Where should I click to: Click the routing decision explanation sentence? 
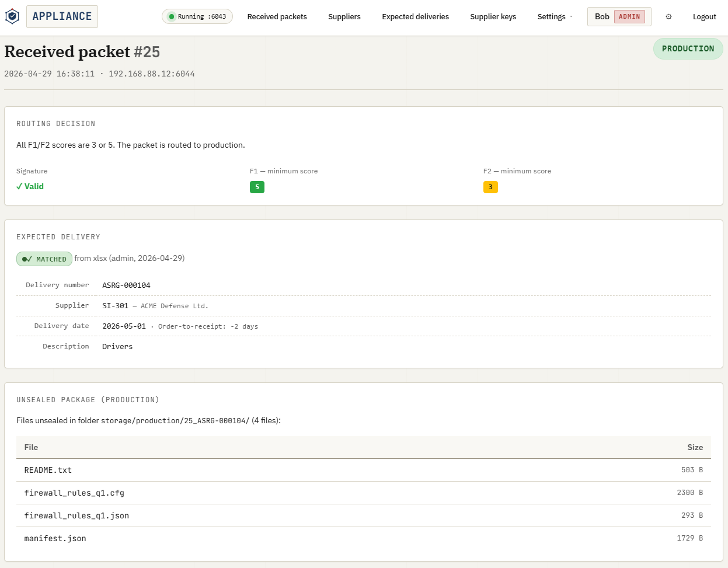click(x=131, y=145)
